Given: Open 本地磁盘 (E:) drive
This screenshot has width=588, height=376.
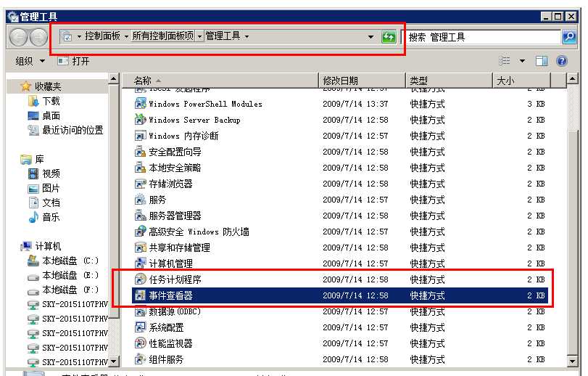Looking at the screenshot, I should [63, 275].
